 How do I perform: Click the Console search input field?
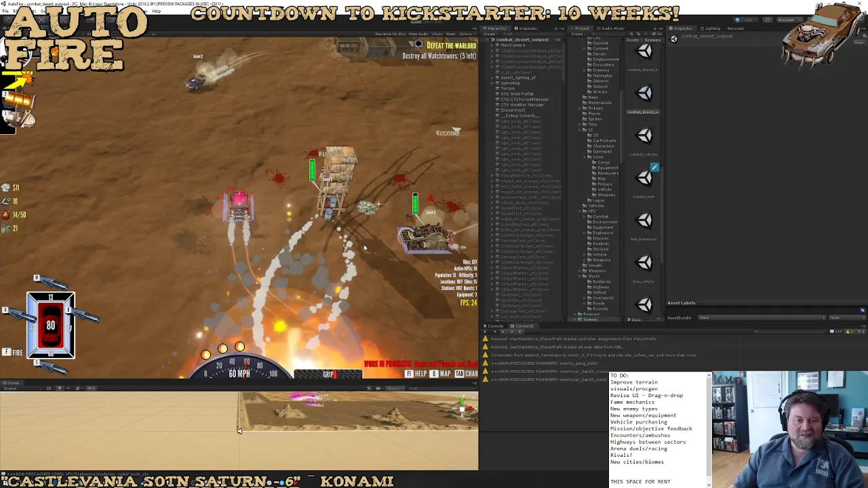tap(789, 331)
